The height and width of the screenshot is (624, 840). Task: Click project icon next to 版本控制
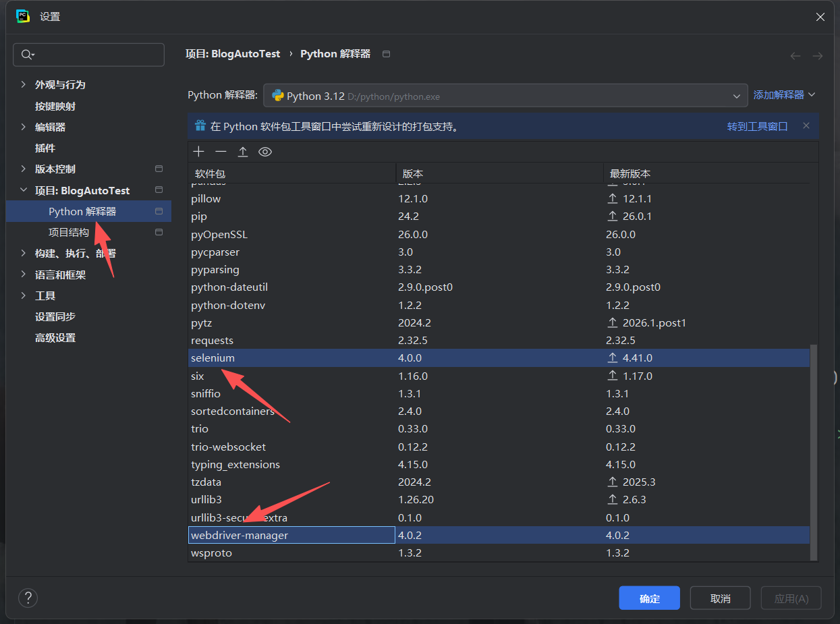159,169
